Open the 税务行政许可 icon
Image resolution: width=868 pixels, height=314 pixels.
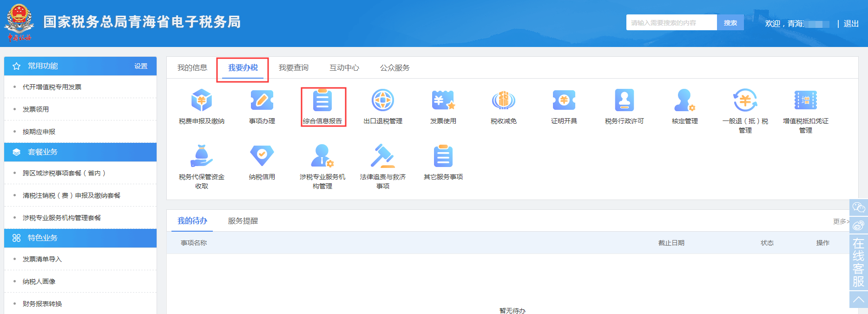click(625, 100)
